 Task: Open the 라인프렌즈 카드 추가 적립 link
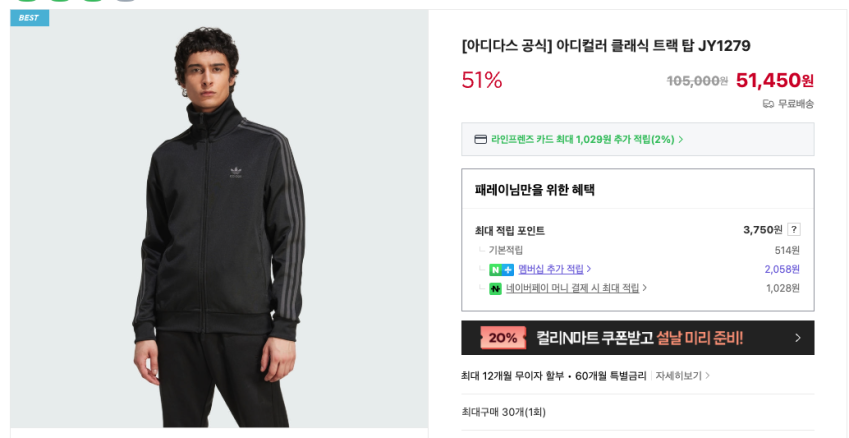pos(582,140)
